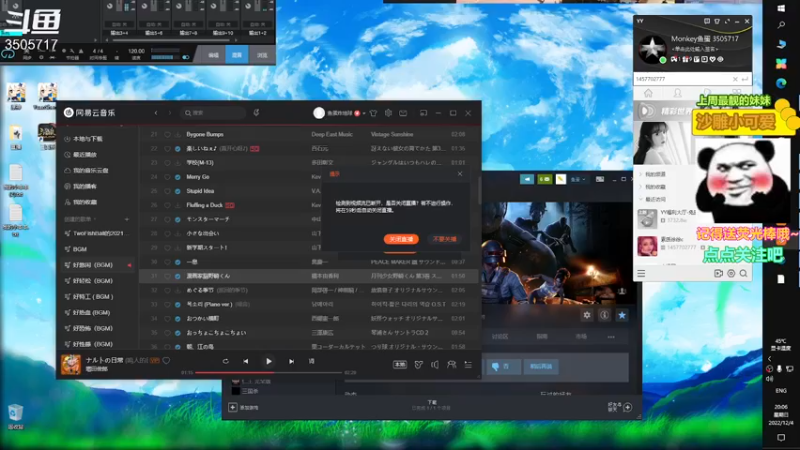Click the plus icon beside Add a Game
This screenshot has height=450, width=800.
233,407
